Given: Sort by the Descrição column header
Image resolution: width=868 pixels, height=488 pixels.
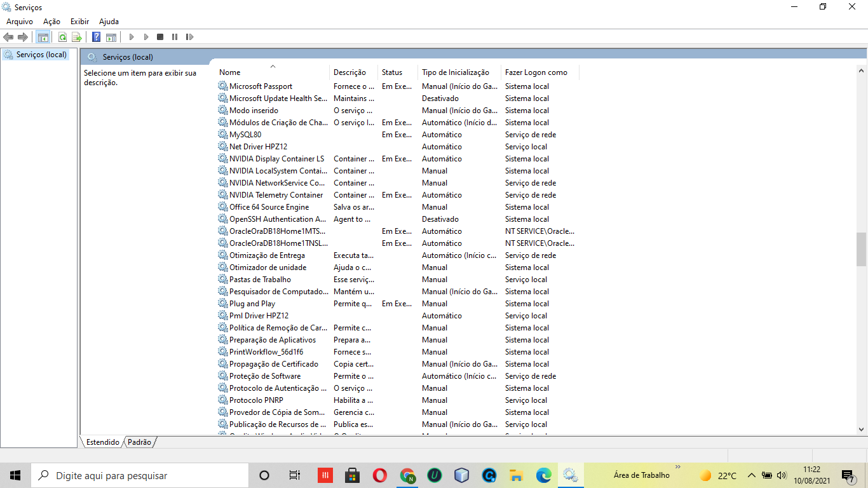Looking at the screenshot, I should (x=353, y=72).
